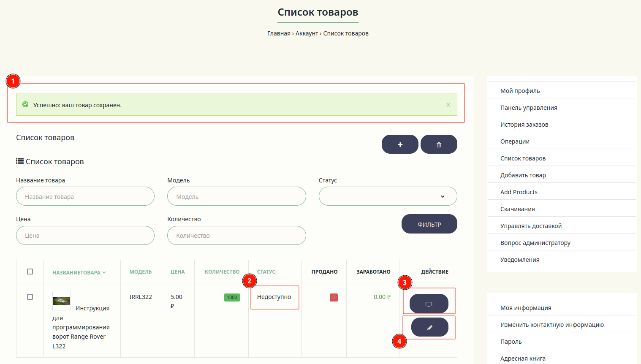This screenshot has height=364, width=641.
Task: Go to История заказов in sidebar
Action: coord(524,125)
